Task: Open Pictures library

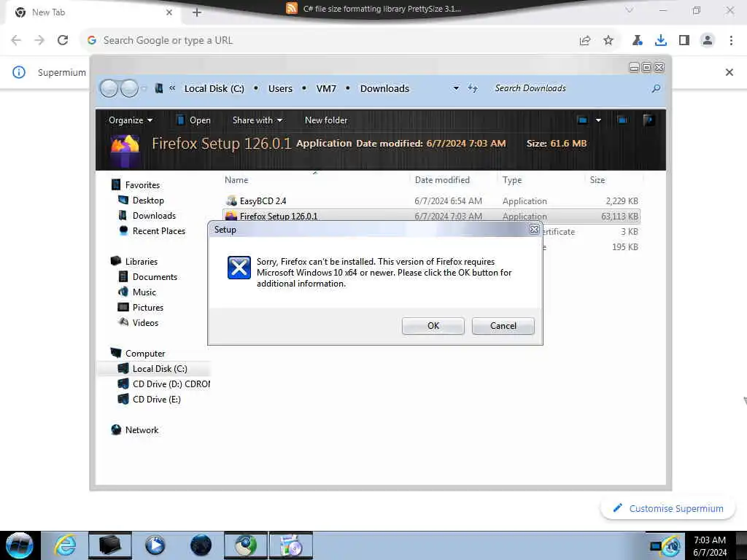Action: click(x=147, y=308)
